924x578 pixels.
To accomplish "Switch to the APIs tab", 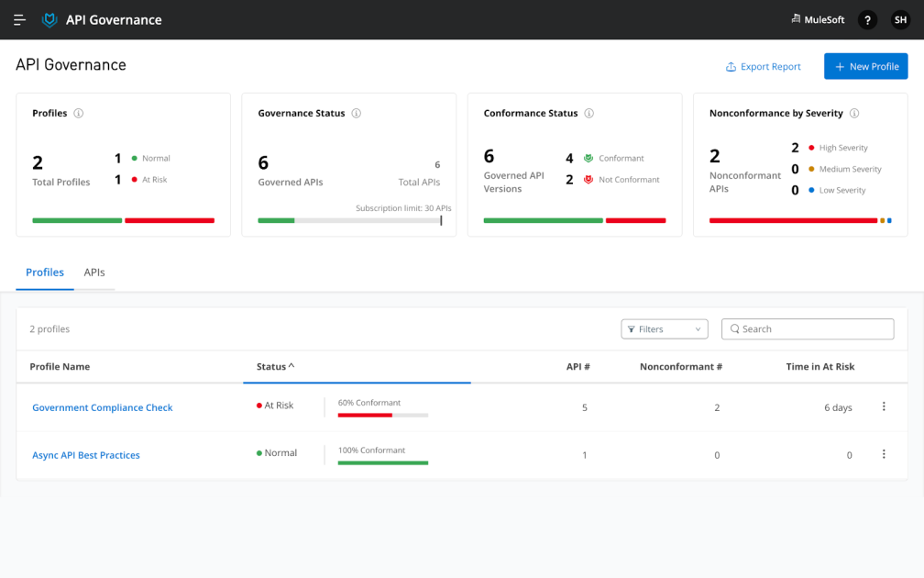I will click(x=94, y=272).
